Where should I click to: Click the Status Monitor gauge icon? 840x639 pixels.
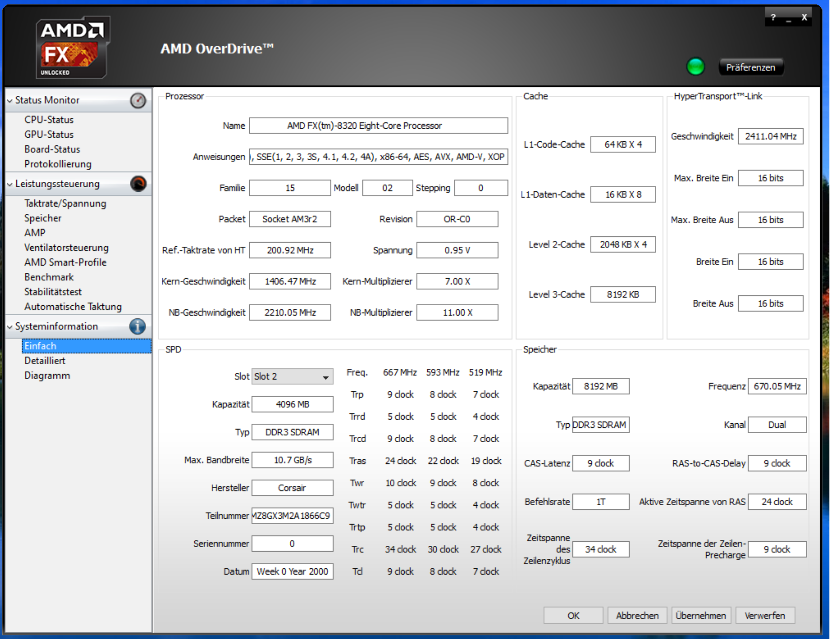pyautogui.click(x=138, y=101)
